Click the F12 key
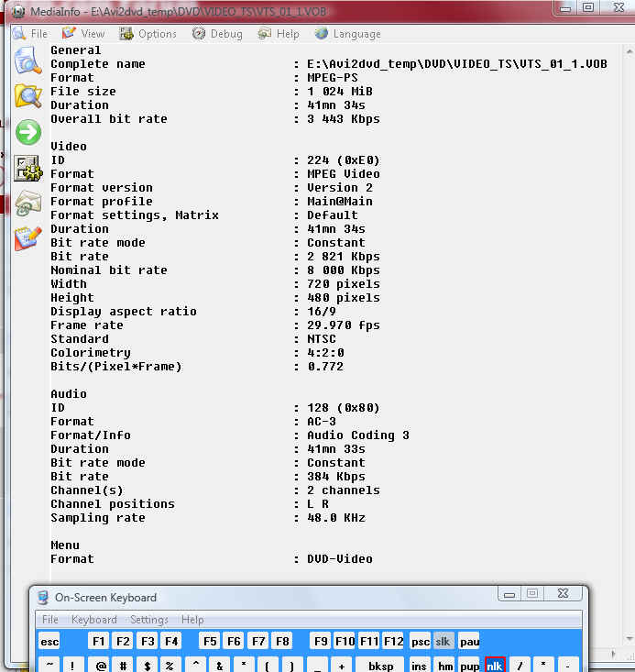The image size is (635, 672). point(393,641)
